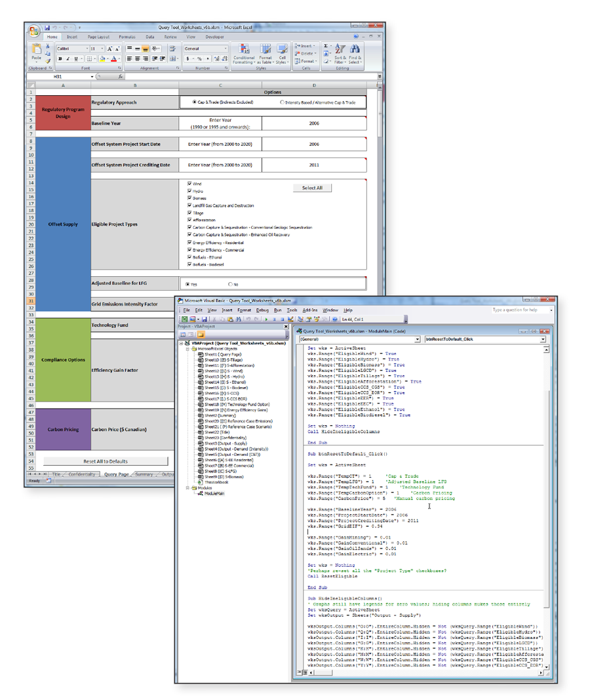Open the (General) object dropdown in code window

(418, 339)
